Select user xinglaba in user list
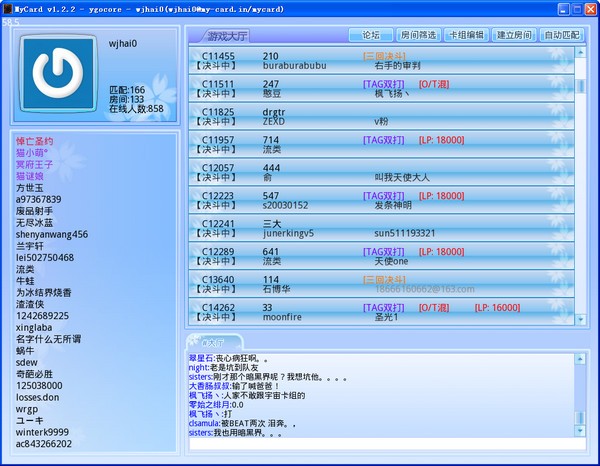The width and height of the screenshot is (600, 466). [34, 328]
